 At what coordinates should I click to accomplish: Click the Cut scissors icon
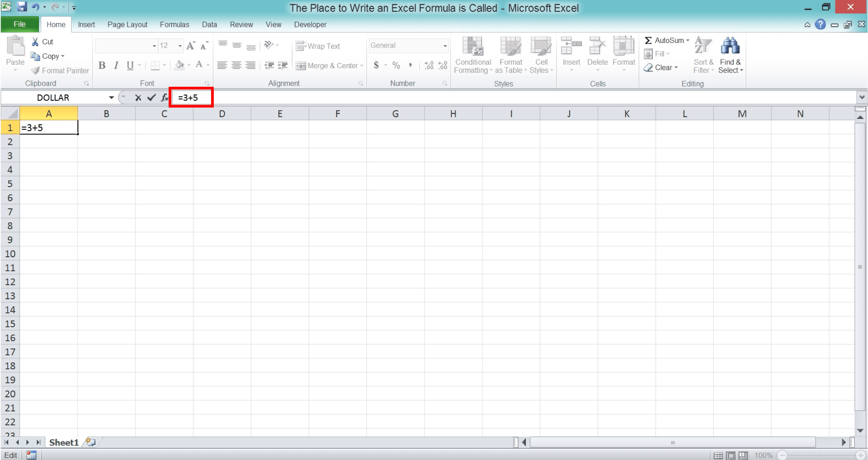(x=35, y=42)
